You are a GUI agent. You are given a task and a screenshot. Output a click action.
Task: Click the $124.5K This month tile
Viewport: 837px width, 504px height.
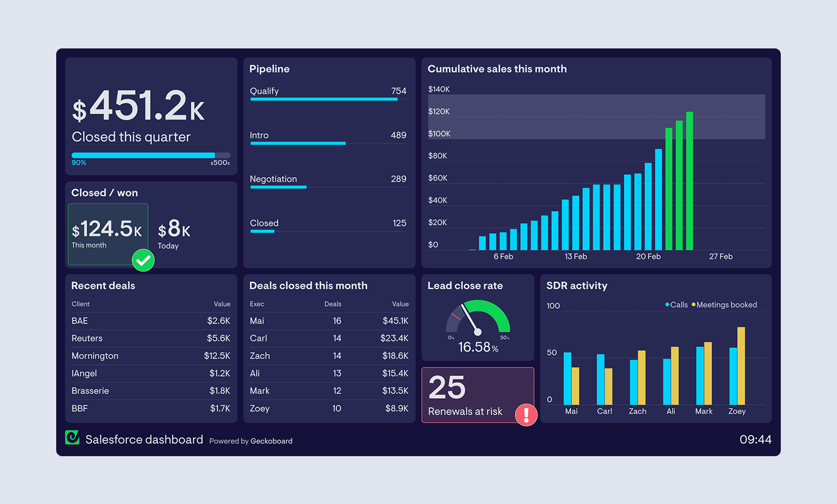pyautogui.click(x=108, y=234)
